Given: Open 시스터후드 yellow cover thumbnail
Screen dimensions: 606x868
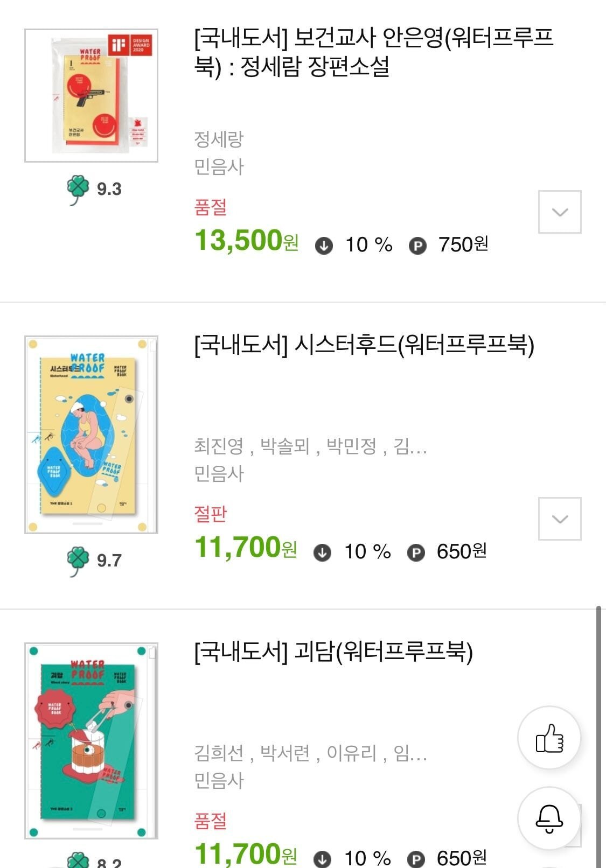Looking at the screenshot, I should click(x=91, y=435).
